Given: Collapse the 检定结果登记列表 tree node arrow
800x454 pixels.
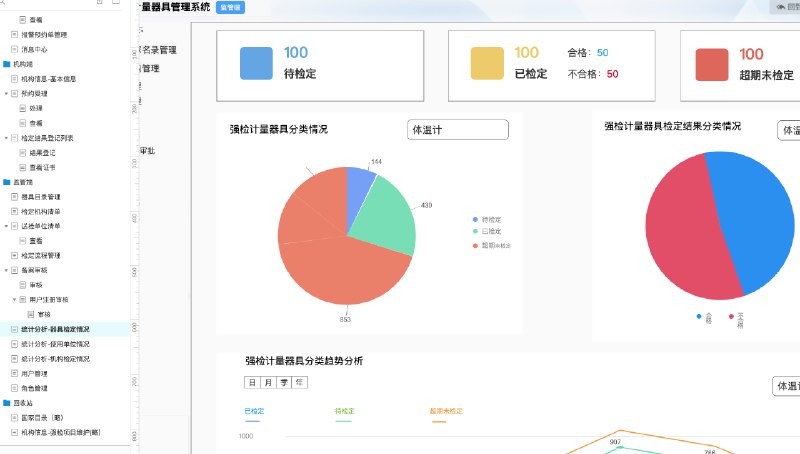Looking at the screenshot, I should pyautogui.click(x=6, y=138).
